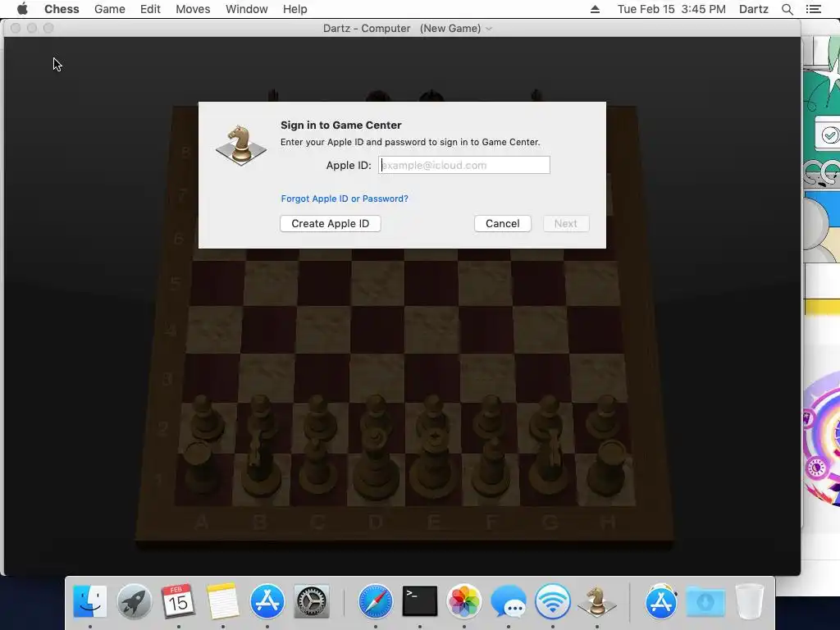
Task: Select the white bishop on F1
Action: tap(491, 467)
